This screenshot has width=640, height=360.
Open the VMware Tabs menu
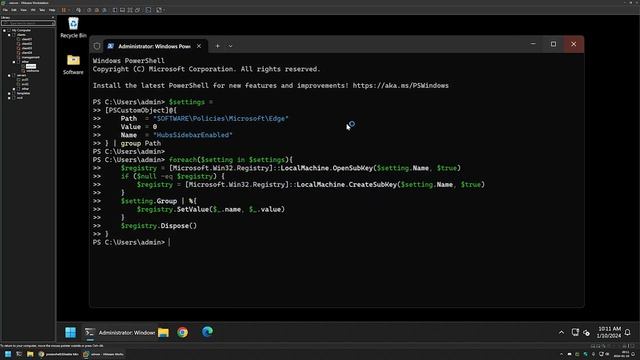pos(42,10)
